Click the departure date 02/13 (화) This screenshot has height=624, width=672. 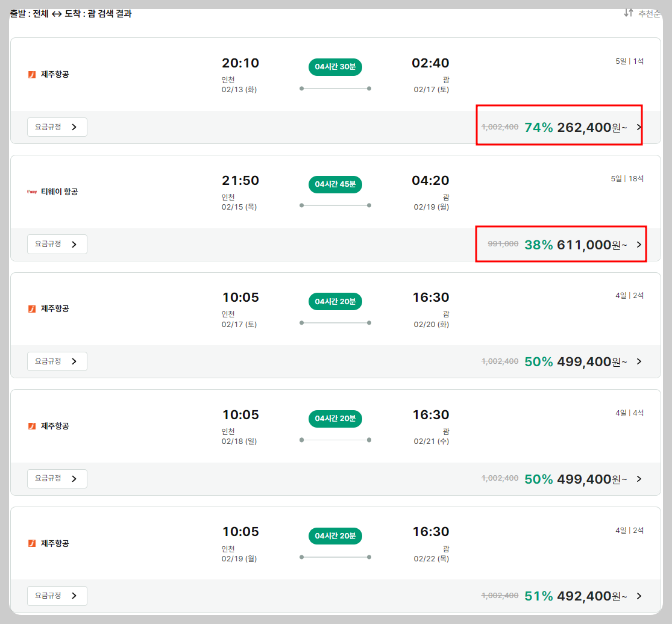coord(239,90)
